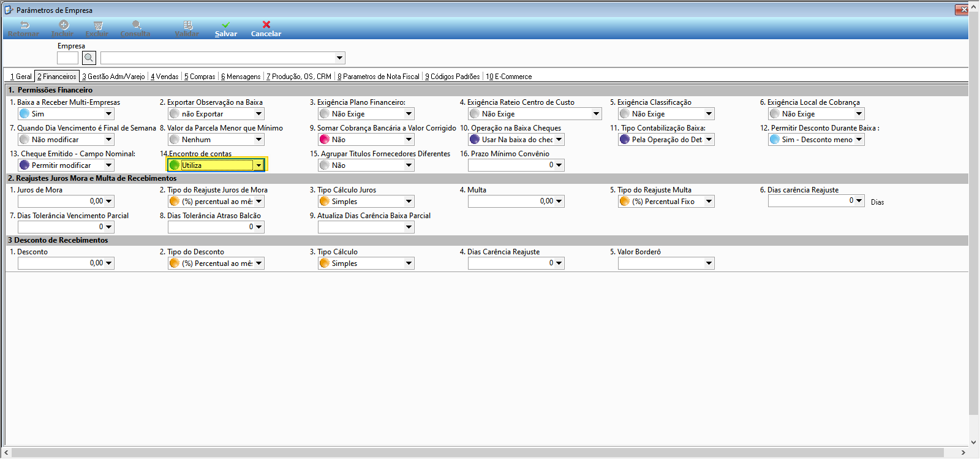Click the Retornar toolbar icon
This screenshot has width=980, height=459.
point(25,25)
